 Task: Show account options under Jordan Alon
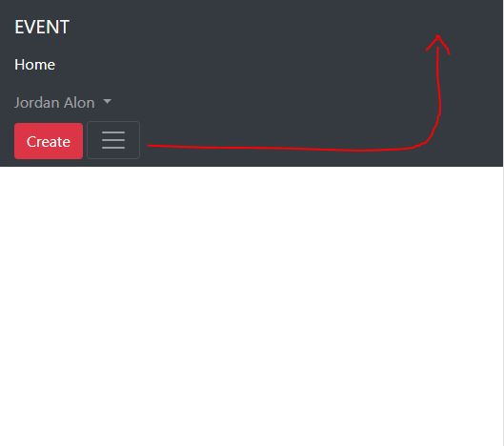click(x=63, y=103)
